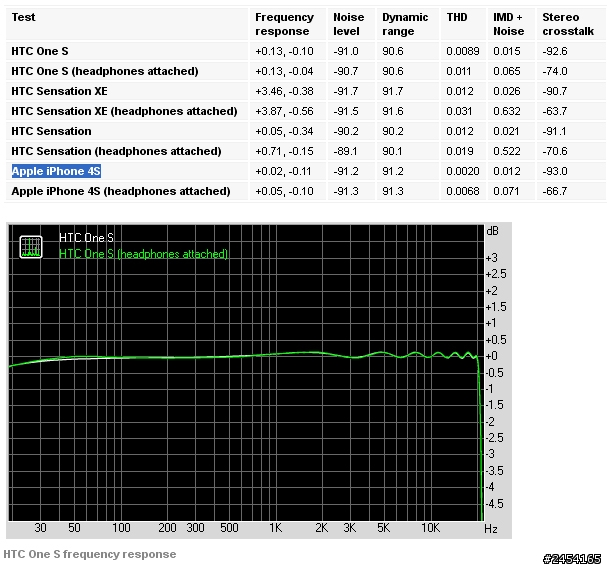
Task: Click green HTC One S (headphones attached) chart legend
Action: pos(143,254)
